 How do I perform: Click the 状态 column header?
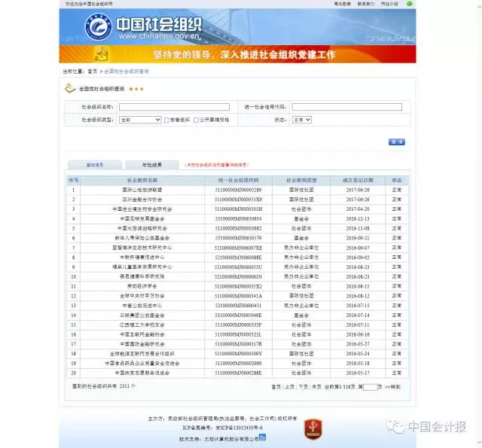(x=397, y=180)
